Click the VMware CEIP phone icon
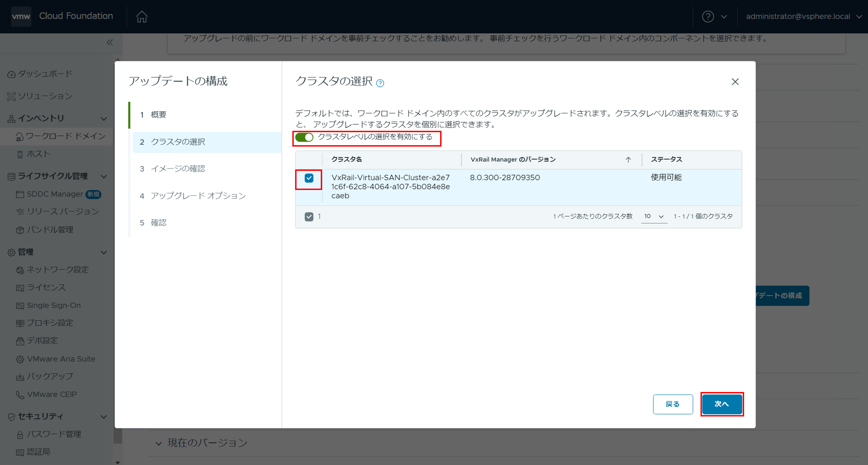The width and height of the screenshot is (868, 465). pyautogui.click(x=20, y=395)
